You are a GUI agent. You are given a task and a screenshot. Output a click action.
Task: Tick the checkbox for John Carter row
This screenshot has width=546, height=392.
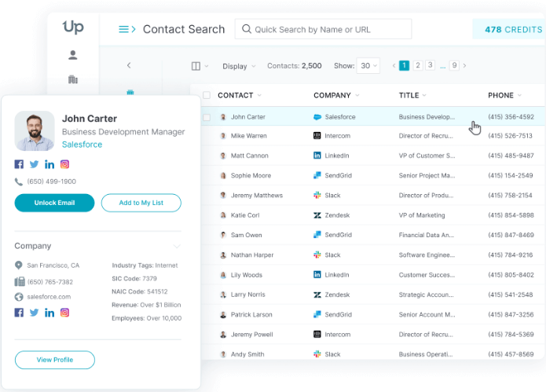pos(207,117)
